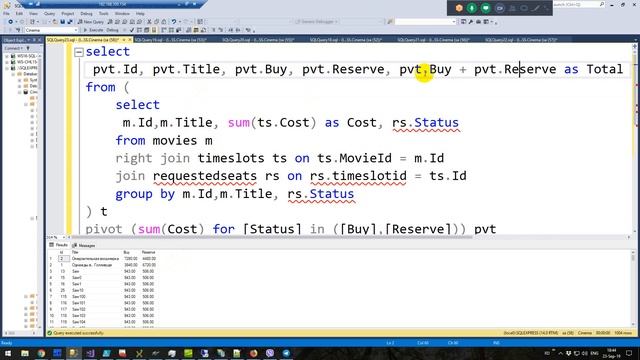This screenshot has height=360, width=640.
Task: Click the Navigate Backward circle icon
Action: [11, 22]
